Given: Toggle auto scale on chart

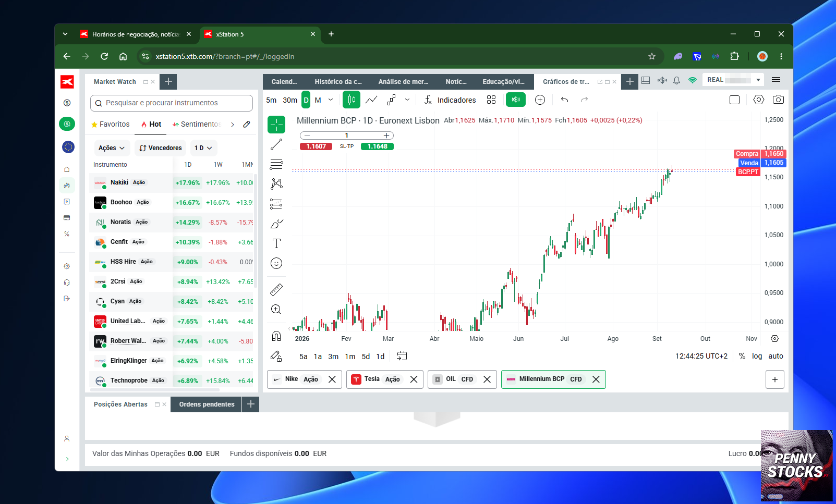Looking at the screenshot, I should click(776, 356).
